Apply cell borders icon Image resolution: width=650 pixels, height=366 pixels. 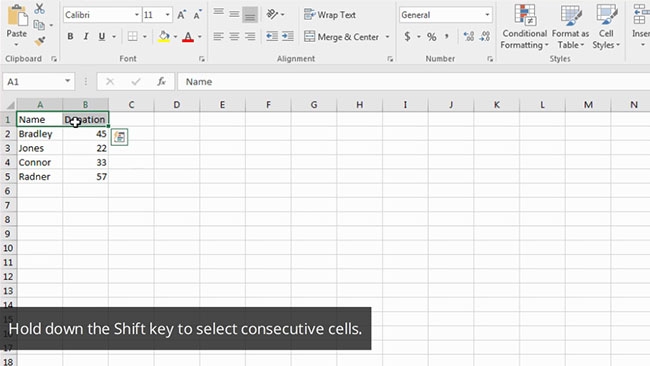click(x=133, y=36)
